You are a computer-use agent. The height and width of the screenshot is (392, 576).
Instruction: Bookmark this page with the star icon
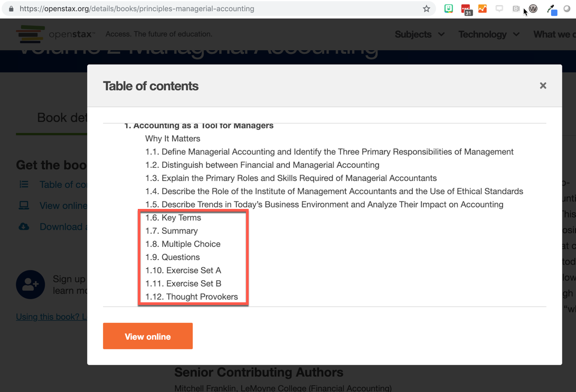click(426, 8)
